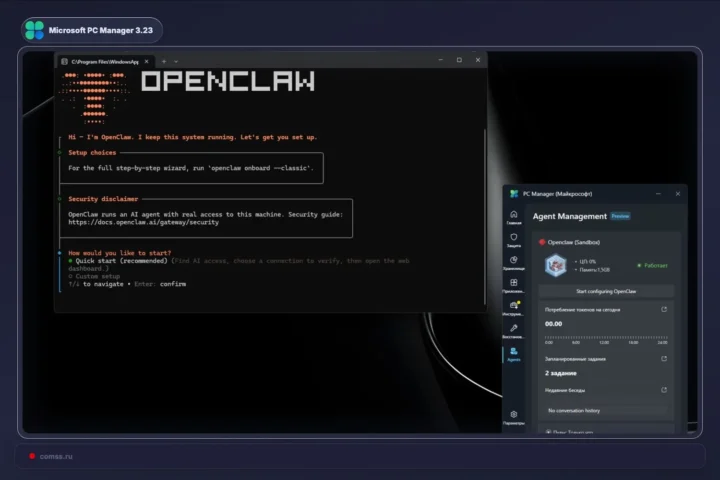Open scheduled tasks details icon
The image size is (720, 480).
pyautogui.click(x=664, y=359)
